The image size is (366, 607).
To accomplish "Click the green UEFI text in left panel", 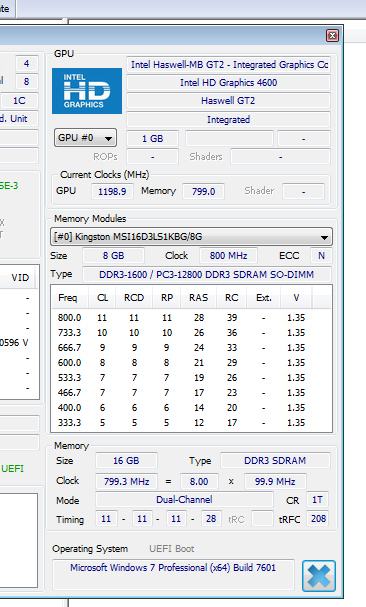I will coord(12,469).
